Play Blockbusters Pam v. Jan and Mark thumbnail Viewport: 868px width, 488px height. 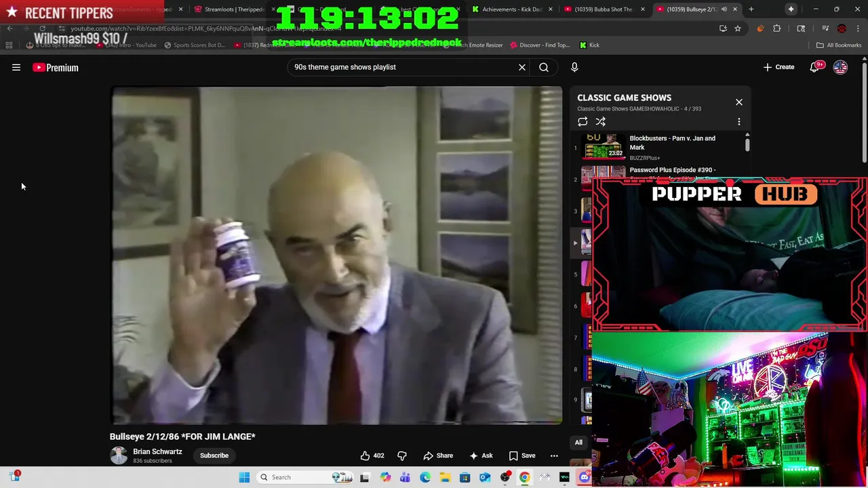pos(604,145)
